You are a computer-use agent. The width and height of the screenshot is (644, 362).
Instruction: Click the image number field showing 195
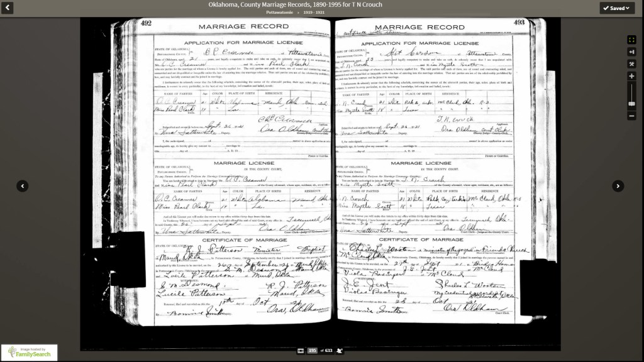(312, 351)
